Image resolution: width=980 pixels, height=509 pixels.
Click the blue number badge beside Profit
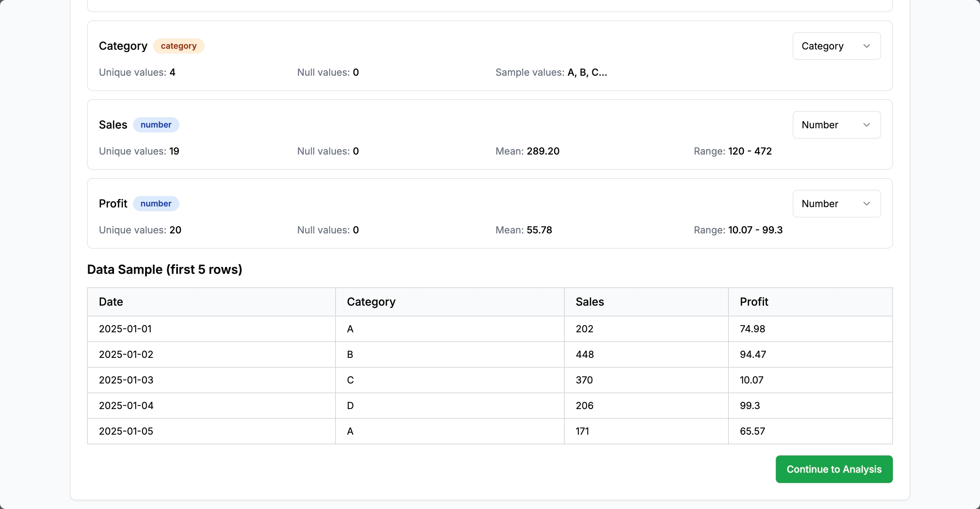tap(156, 204)
